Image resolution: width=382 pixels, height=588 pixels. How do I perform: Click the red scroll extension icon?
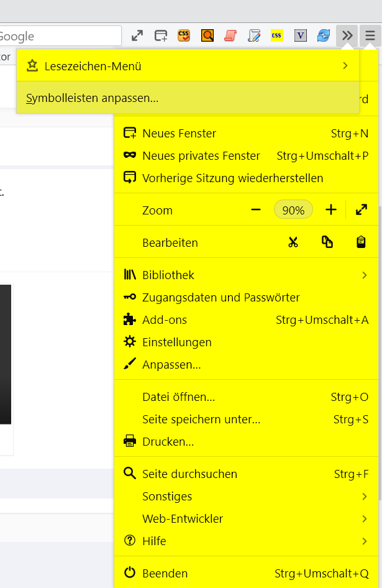[230, 35]
